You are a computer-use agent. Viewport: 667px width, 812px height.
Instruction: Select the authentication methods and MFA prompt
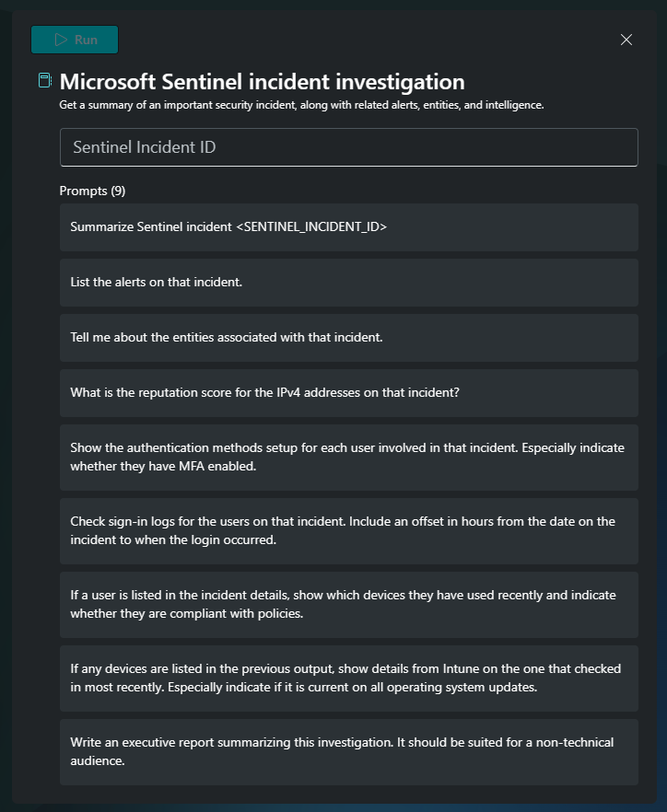point(348,458)
